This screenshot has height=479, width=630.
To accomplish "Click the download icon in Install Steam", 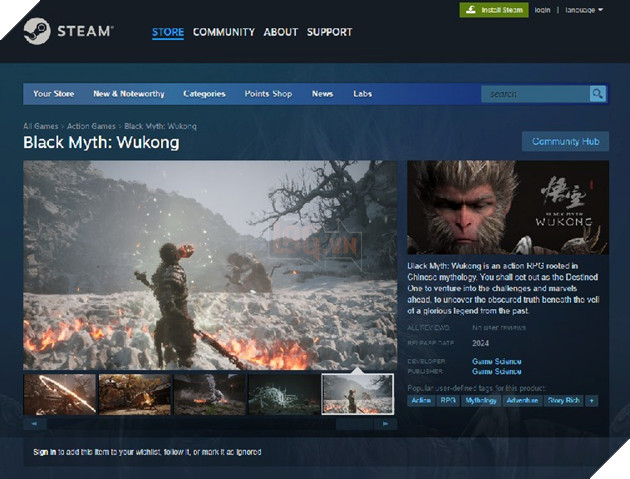I will [x=471, y=10].
